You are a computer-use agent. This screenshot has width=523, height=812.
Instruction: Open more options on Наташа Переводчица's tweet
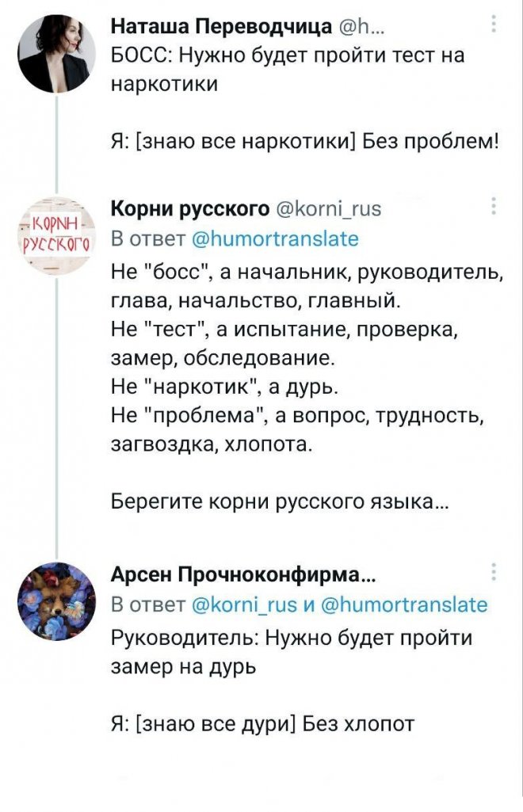click(x=495, y=29)
